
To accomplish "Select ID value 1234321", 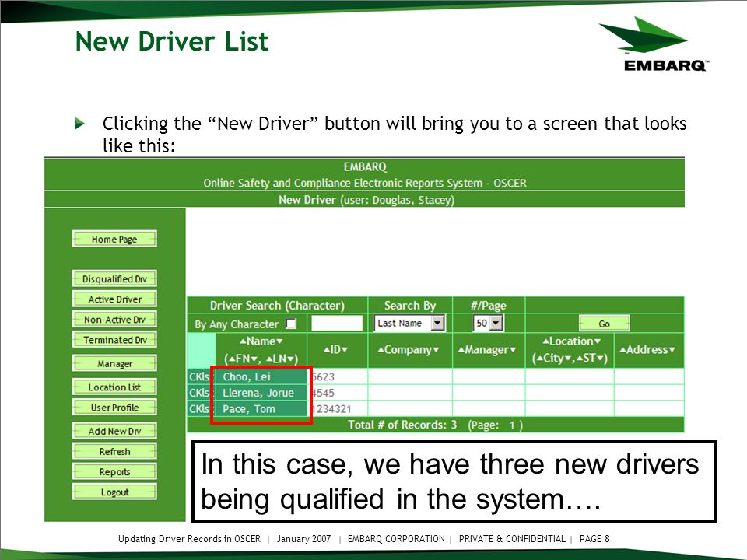I will point(331,409).
